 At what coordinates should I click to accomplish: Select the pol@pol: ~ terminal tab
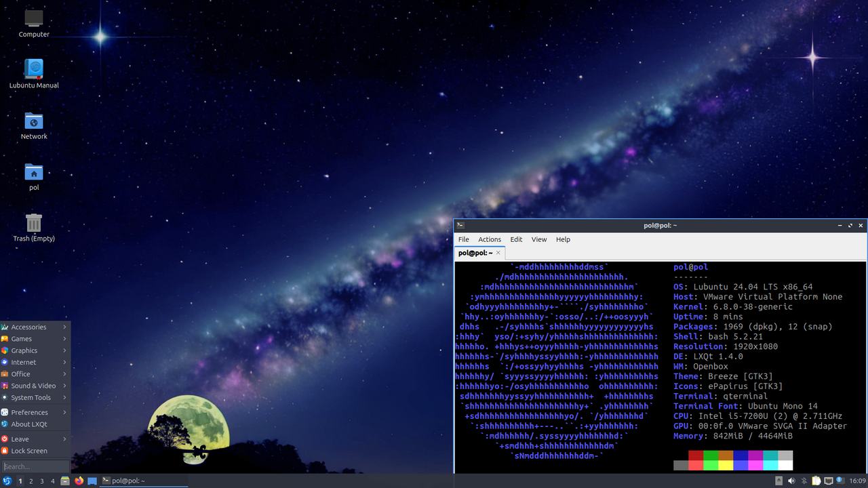[479, 253]
